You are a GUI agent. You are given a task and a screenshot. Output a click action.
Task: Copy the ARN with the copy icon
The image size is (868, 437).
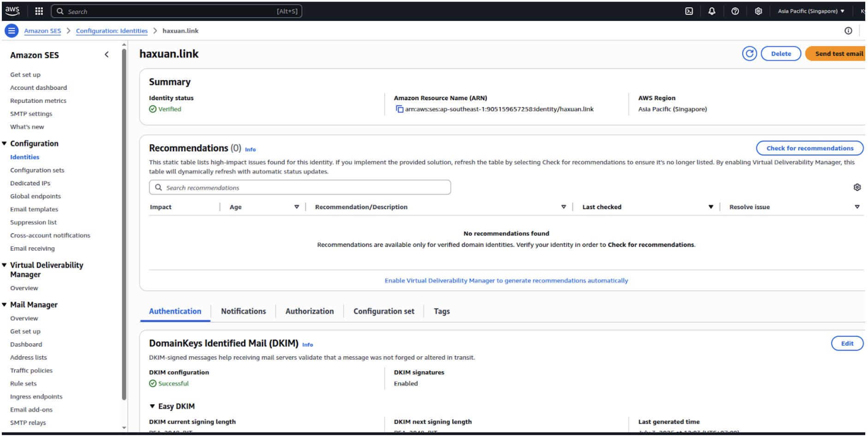click(399, 109)
